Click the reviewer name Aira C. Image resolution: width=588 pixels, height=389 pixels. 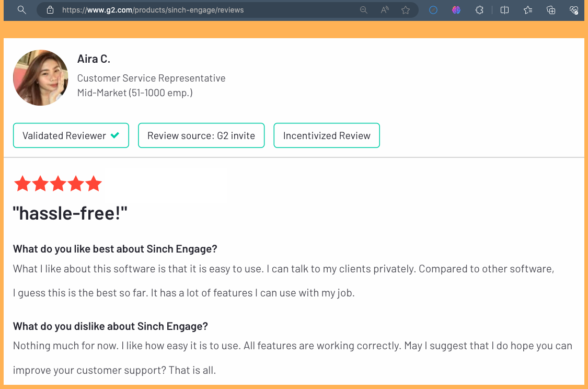pos(94,59)
